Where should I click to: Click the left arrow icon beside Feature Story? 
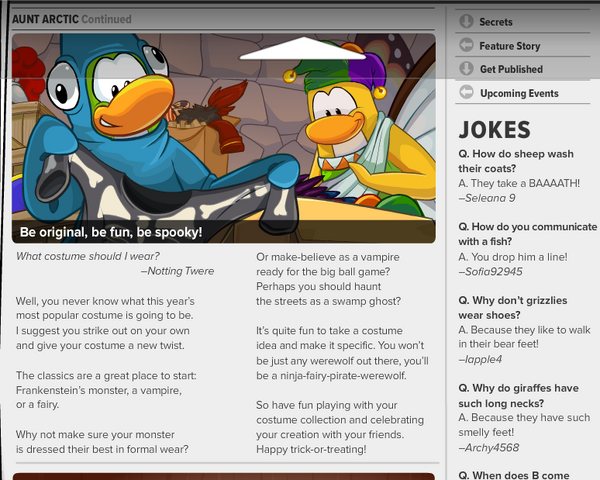point(466,45)
